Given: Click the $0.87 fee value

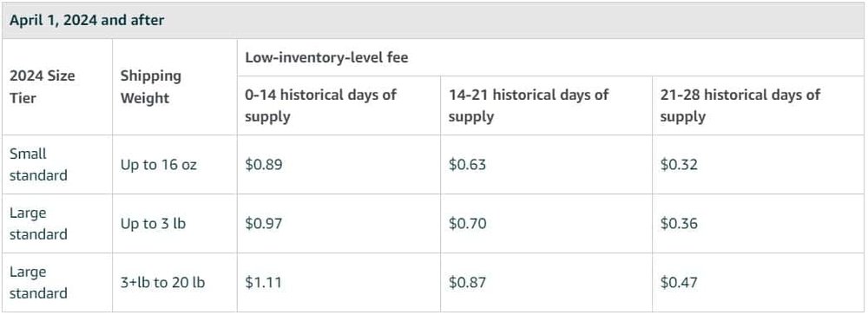Looking at the screenshot, I should 467,282.
